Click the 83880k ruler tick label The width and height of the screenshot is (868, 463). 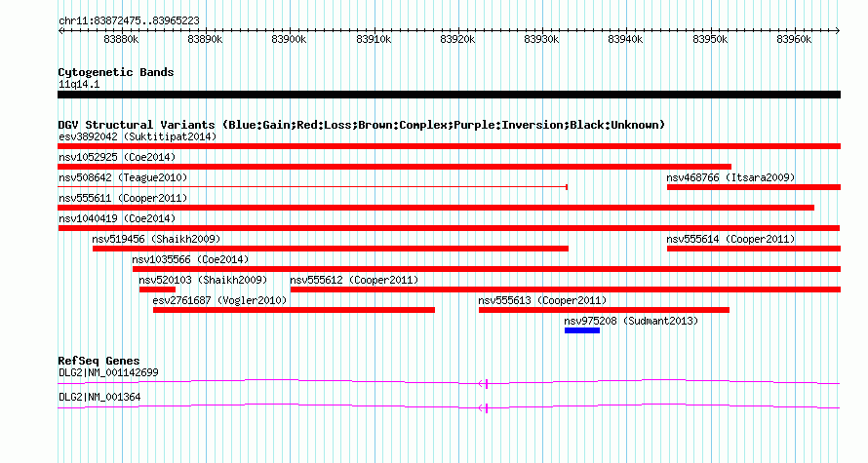(121, 40)
